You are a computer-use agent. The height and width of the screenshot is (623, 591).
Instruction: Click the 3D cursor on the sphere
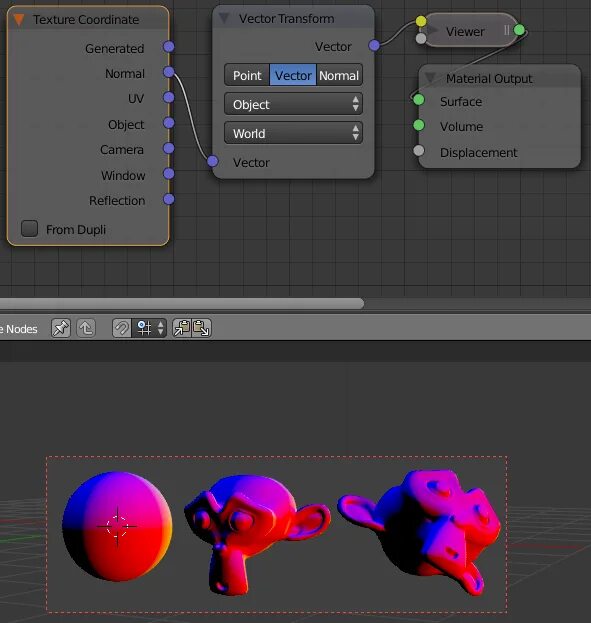pos(117,526)
